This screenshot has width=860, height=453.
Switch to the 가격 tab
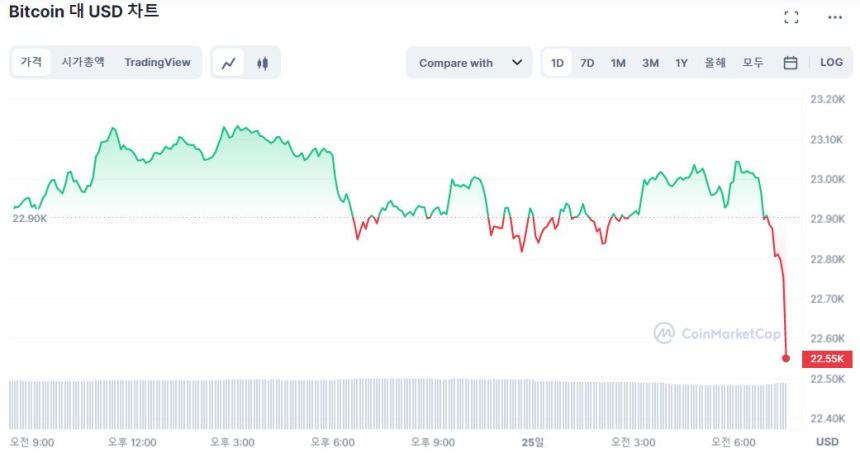[x=32, y=62]
